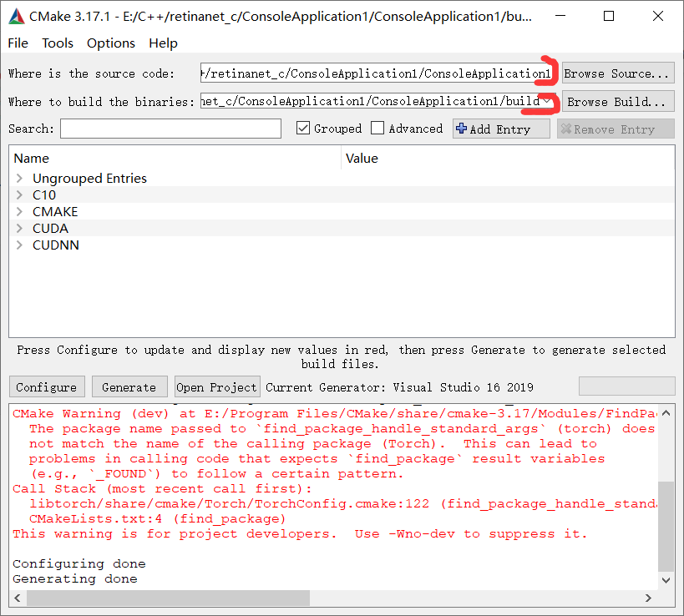This screenshot has width=684, height=616.
Task: Click the down arrow on the output scrollbar
Action: click(x=666, y=580)
